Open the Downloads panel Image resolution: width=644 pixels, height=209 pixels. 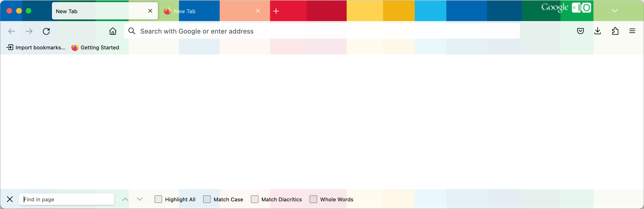tap(598, 31)
